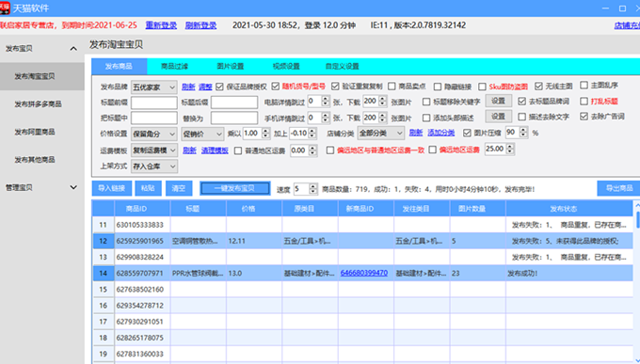Click the 一键发布宝贝 button
Viewport: 640px width, 364px height.
click(234, 188)
